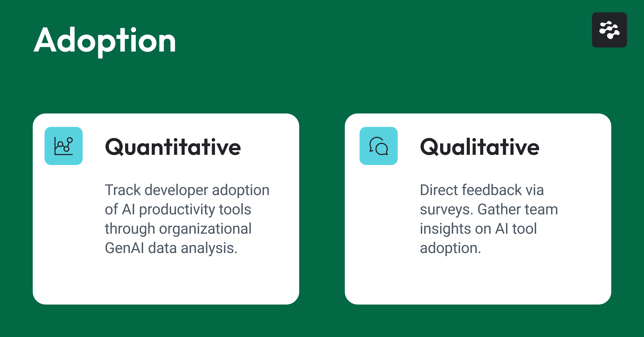Click the 'GenAI data analysis.' text line
Image resolution: width=644 pixels, height=337 pixels.
(x=171, y=248)
